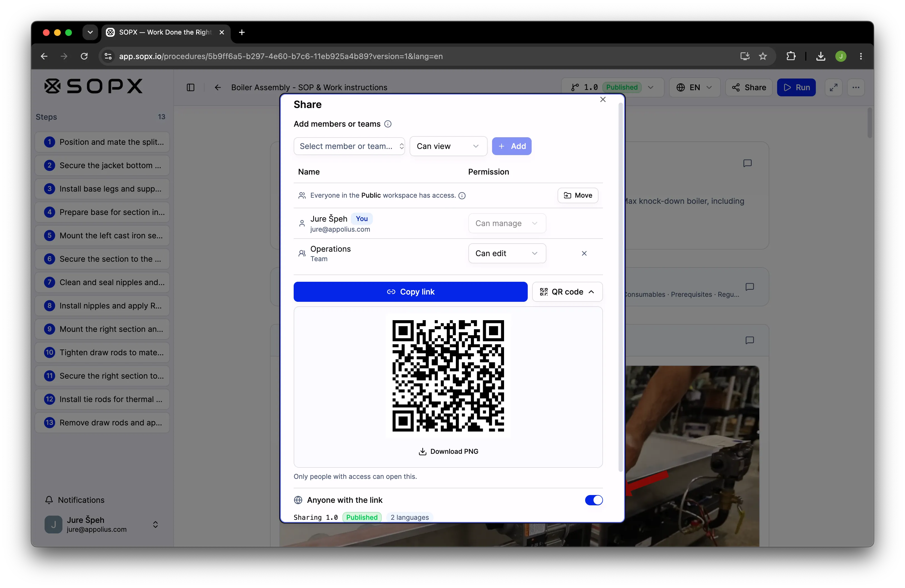
Task: Click the Move button
Action: point(578,195)
